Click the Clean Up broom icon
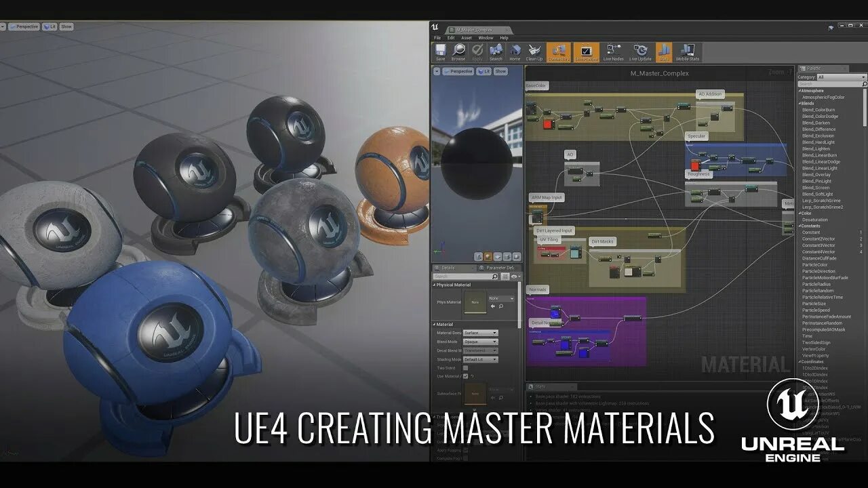Screen dimensions: 868x488 pos(534,50)
